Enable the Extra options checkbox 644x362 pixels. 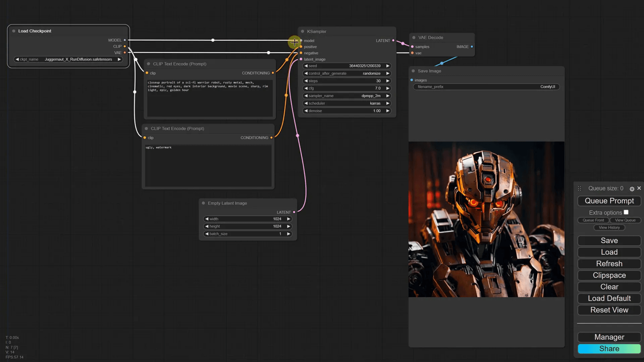coord(626,213)
